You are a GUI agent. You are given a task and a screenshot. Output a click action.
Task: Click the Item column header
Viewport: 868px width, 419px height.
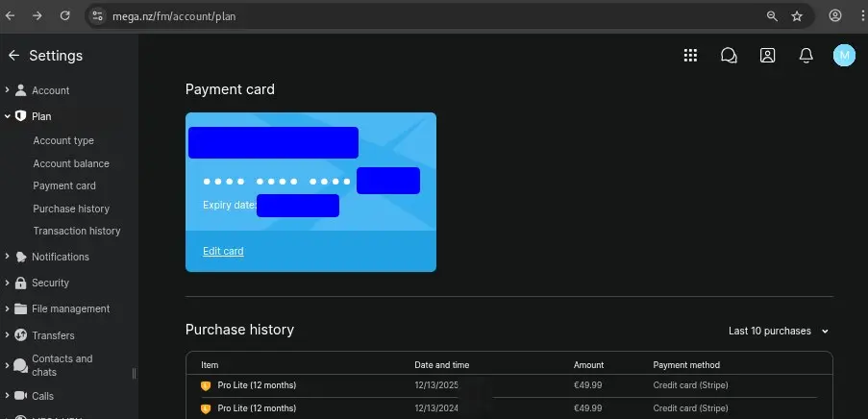210,365
